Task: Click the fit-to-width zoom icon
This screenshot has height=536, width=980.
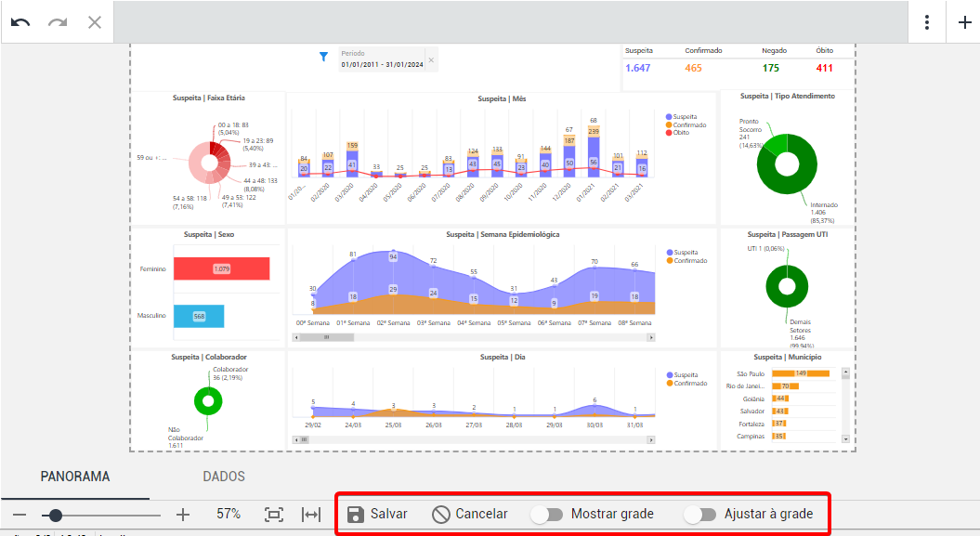Action: (x=311, y=514)
